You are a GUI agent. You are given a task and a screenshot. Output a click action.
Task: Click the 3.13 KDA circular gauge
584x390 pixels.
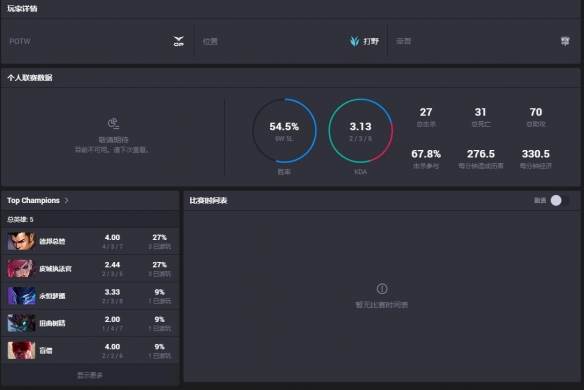point(361,130)
